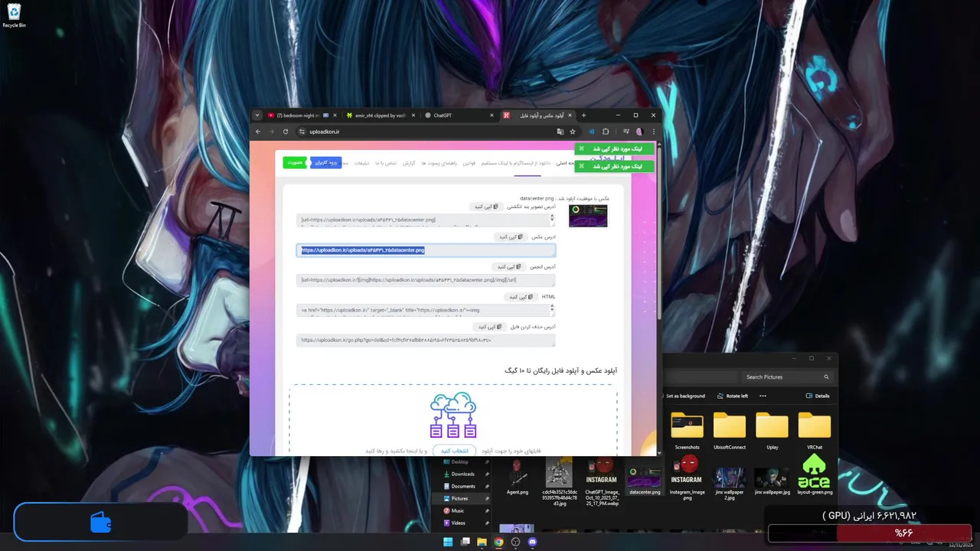Open media control icon in Chrome toolbar
The width and height of the screenshot is (980, 551).
[x=626, y=132]
